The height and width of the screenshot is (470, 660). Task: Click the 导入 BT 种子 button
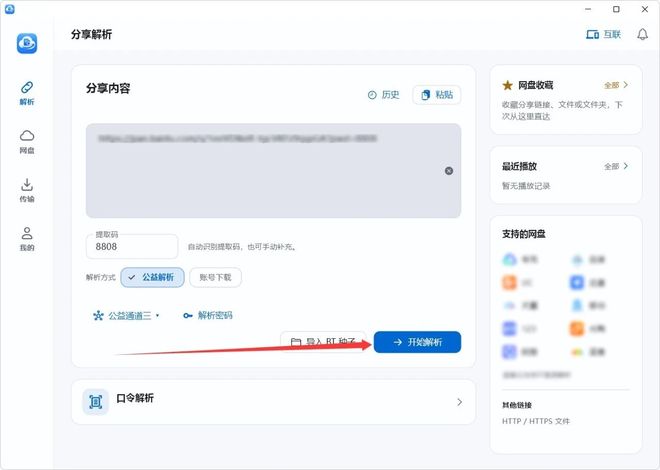323,342
